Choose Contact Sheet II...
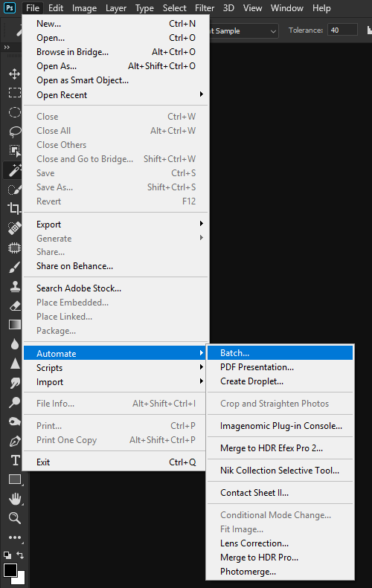This screenshot has height=588, width=372. 280,493
